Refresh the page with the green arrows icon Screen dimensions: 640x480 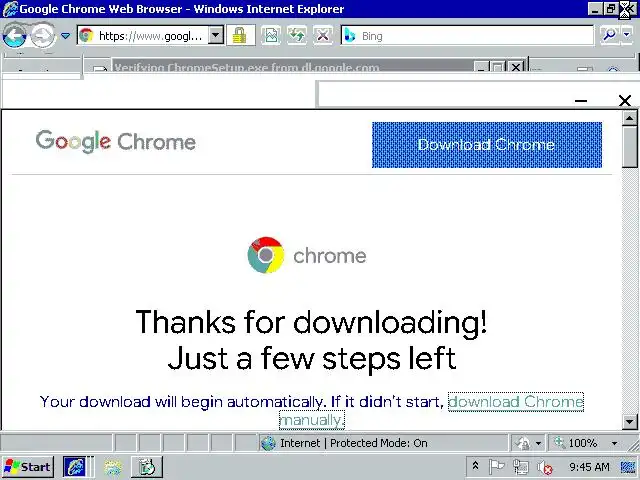[x=297, y=36]
